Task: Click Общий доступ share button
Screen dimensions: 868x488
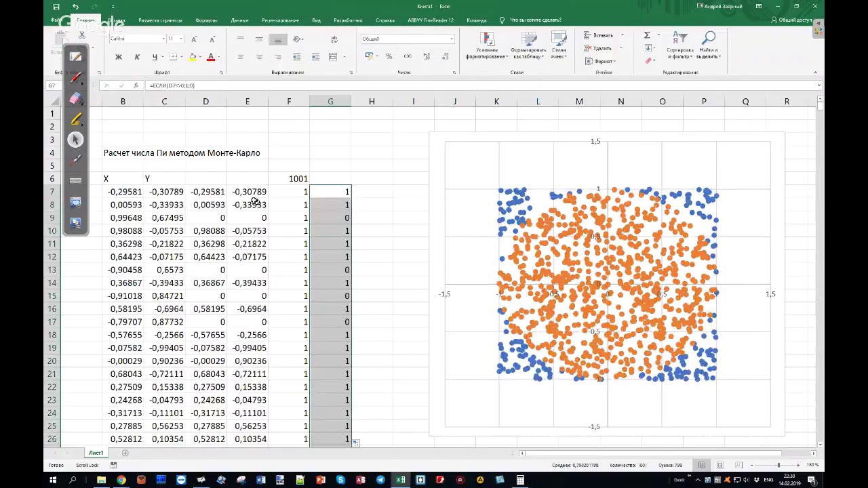Action: pos(791,20)
